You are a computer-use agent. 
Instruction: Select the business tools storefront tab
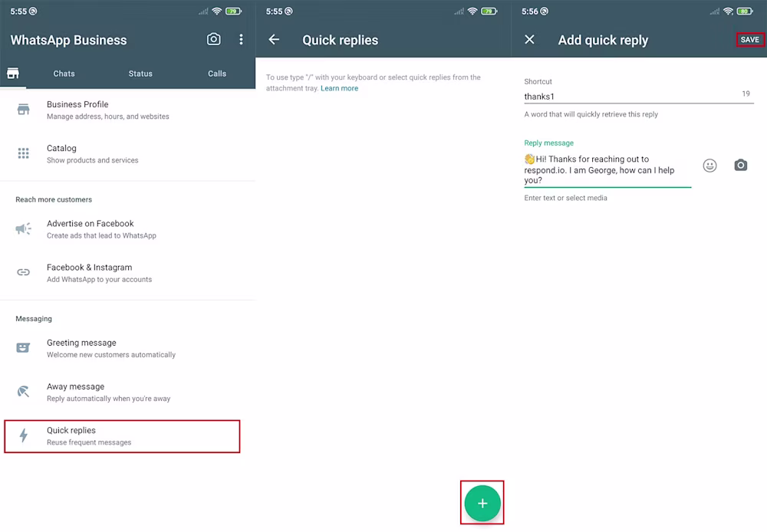tap(13, 74)
